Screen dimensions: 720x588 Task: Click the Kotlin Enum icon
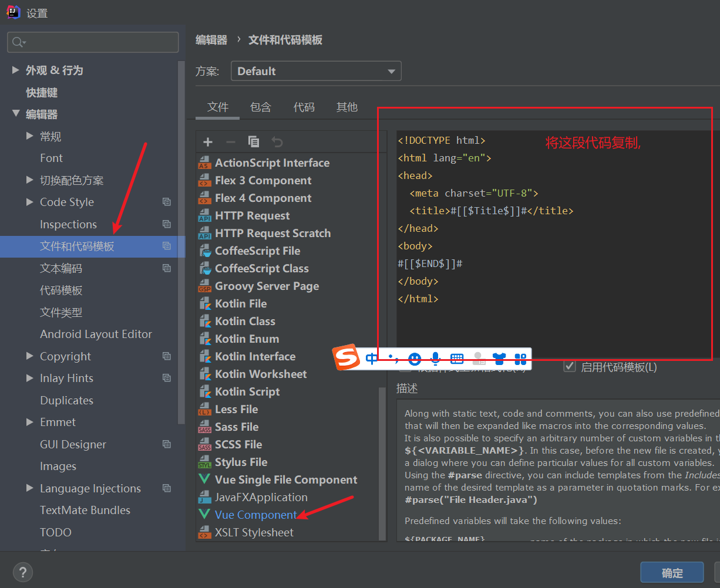coord(205,339)
